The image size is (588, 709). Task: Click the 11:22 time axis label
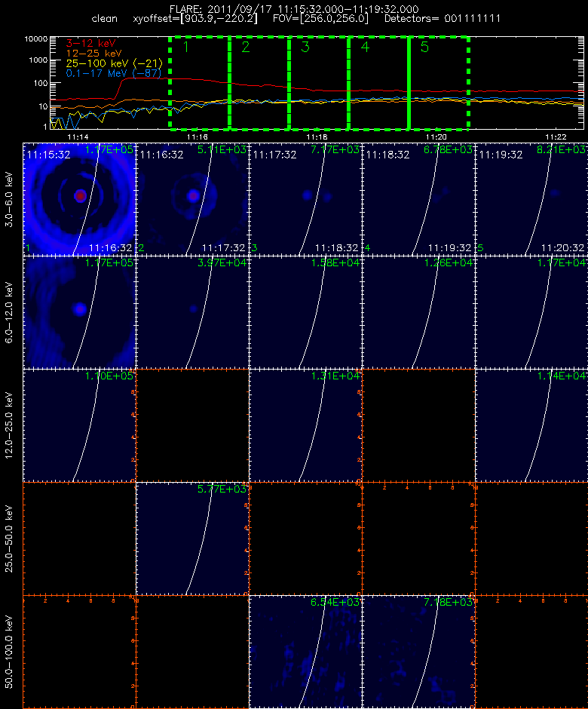click(x=556, y=137)
